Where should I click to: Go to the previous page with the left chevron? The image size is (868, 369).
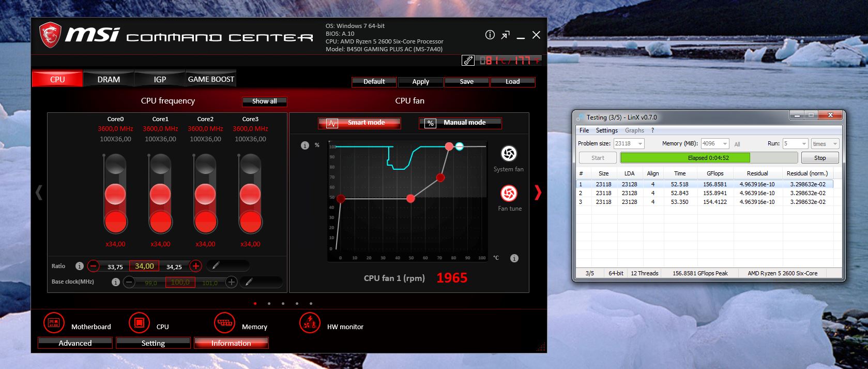tap(39, 192)
